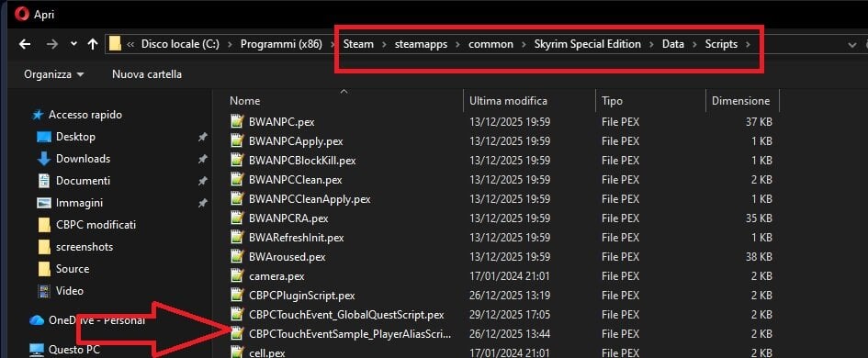Open Immagini in quick access
This screenshot has height=358, width=868.
point(79,203)
